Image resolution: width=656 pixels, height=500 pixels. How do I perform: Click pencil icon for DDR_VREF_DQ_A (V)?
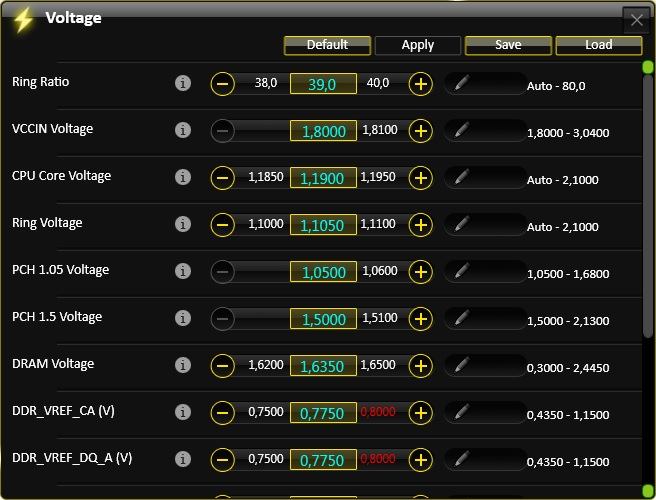point(461,459)
